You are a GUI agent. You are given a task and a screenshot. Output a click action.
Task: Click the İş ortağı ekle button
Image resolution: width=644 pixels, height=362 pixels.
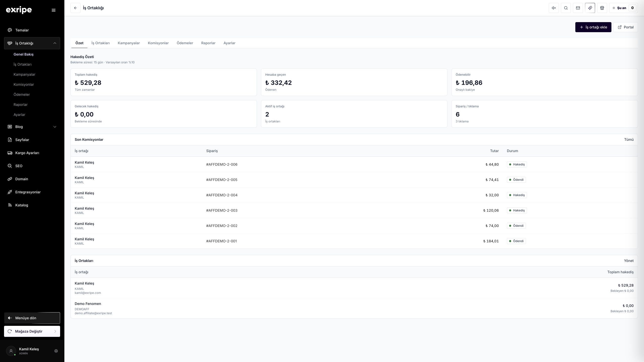tap(593, 27)
